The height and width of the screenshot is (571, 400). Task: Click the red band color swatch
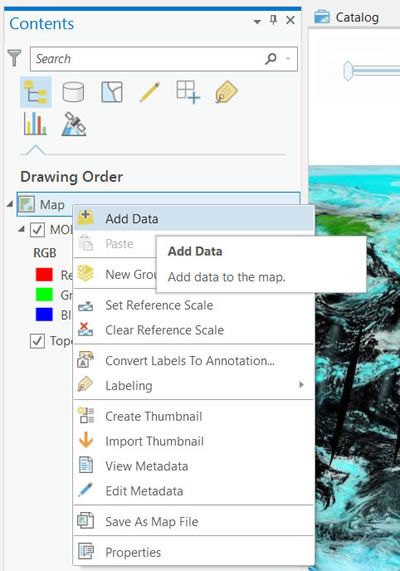(44, 275)
